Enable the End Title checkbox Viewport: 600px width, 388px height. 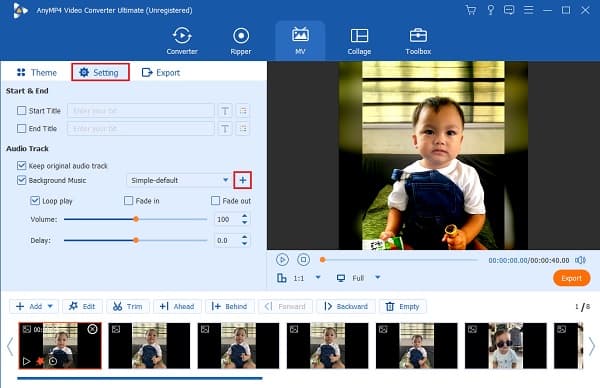click(x=21, y=128)
